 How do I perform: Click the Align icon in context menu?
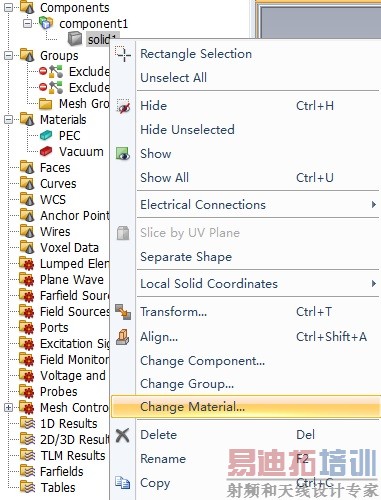[x=123, y=337]
